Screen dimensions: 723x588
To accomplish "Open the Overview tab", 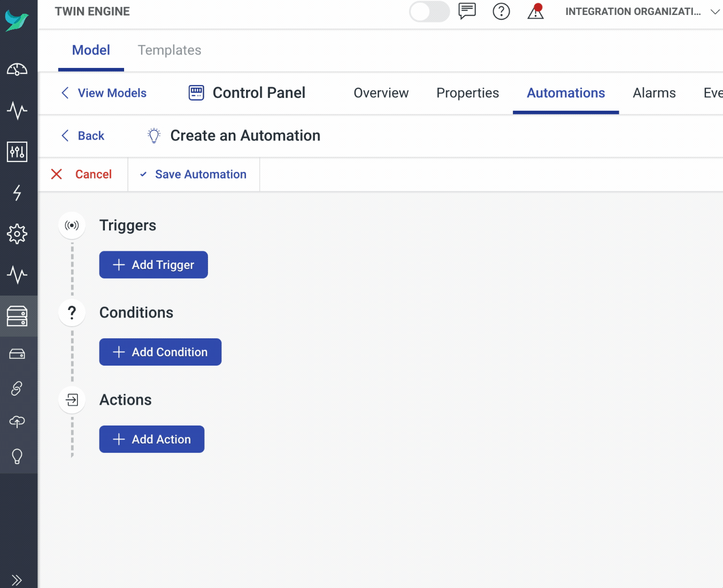I will pos(381,93).
